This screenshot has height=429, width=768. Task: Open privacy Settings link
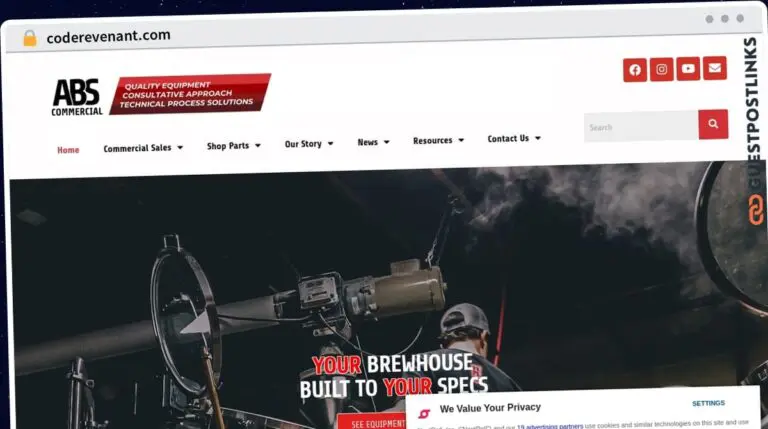click(708, 403)
